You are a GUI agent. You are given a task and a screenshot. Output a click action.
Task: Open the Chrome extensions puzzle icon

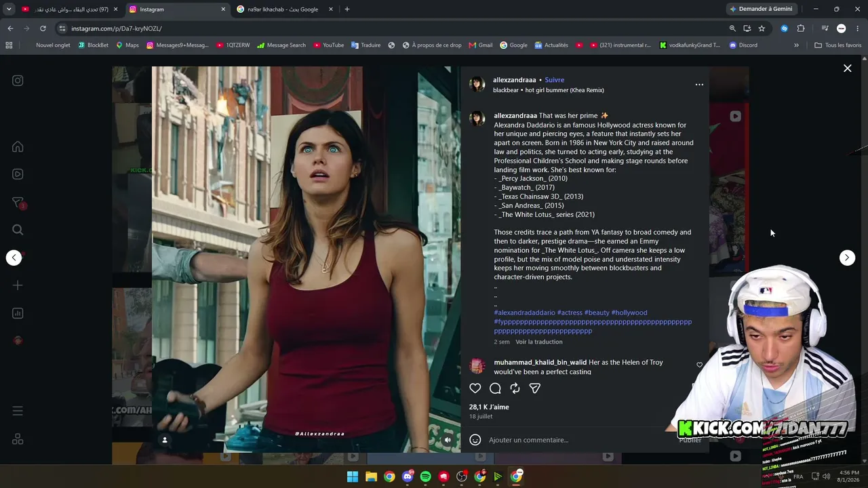[801, 28]
